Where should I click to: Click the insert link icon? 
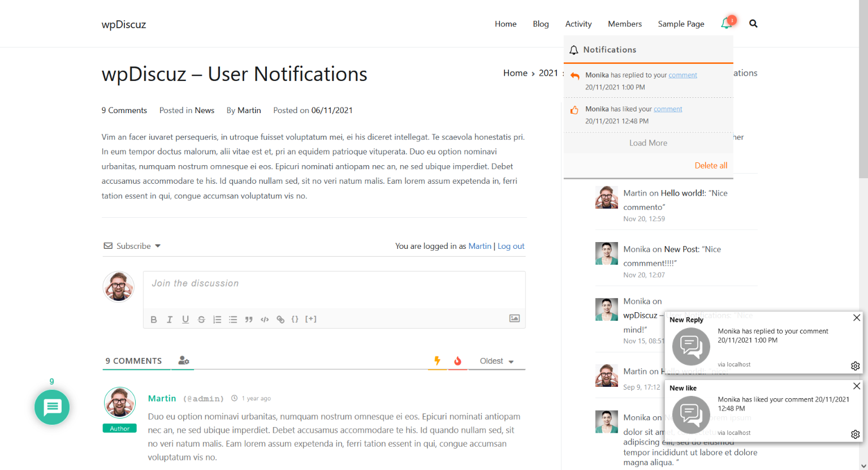coord(280,320)
